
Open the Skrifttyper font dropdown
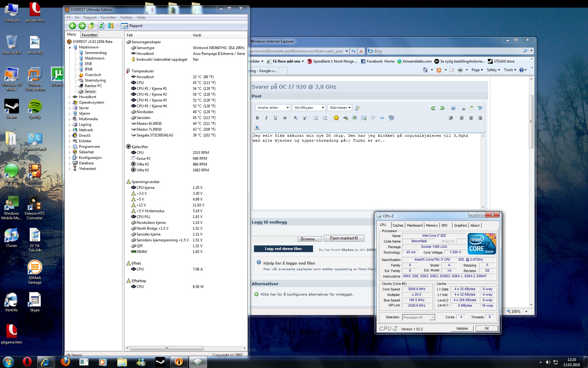(x=308, y=108)
